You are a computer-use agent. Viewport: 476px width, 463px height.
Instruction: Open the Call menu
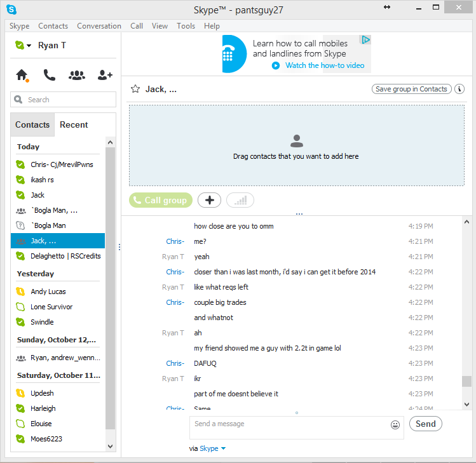(137, 26)
